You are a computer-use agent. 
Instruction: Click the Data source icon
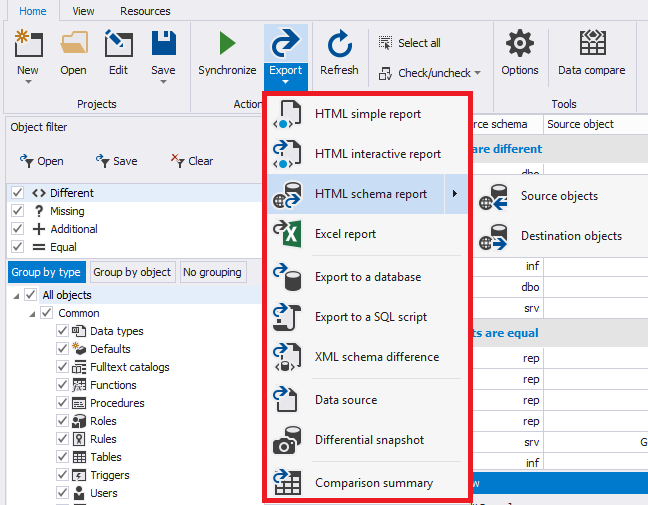coord(286,400)
